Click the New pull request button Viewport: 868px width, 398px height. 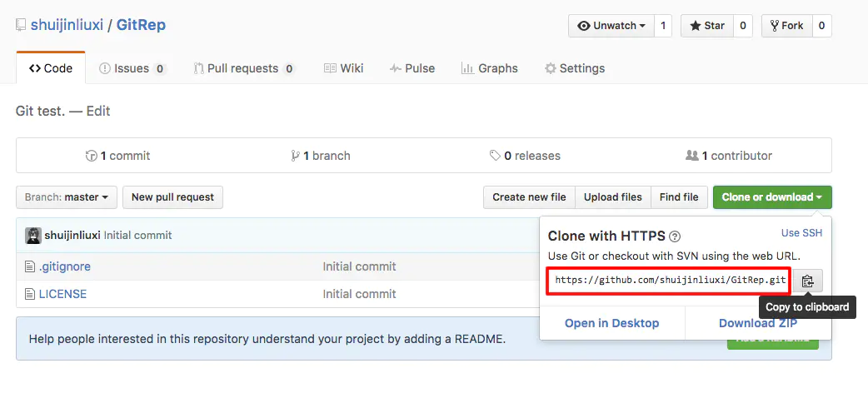[x=172, y=197]
